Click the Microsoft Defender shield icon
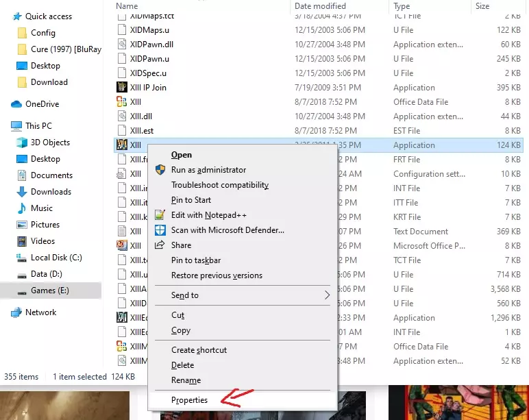The image size is (529, 420). pos(160,230)
